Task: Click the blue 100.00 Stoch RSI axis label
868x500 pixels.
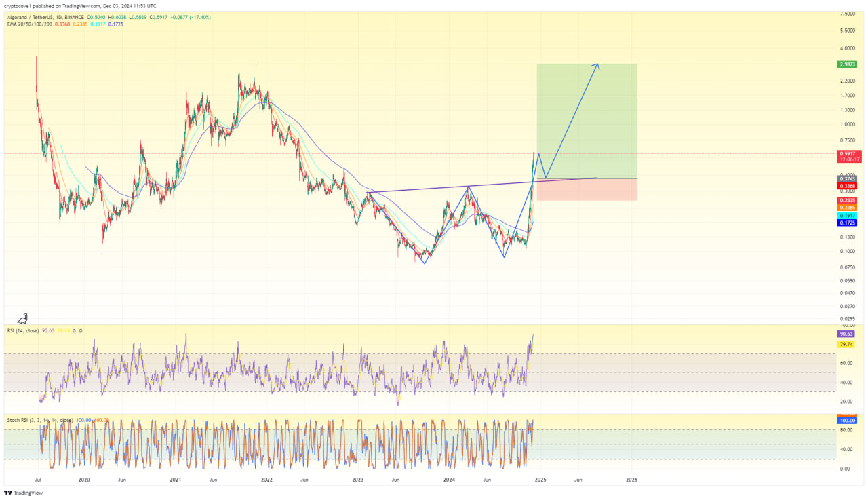Action: 848,420
